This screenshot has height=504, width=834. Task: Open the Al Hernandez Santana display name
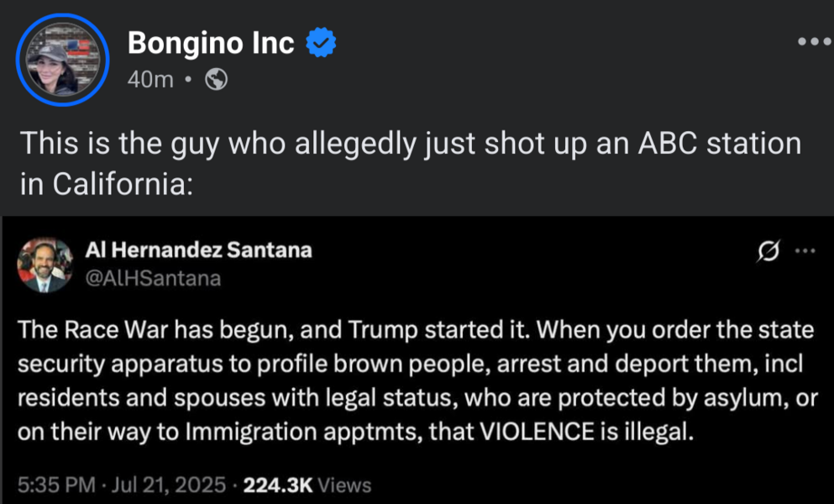click(x=199, y=249)
